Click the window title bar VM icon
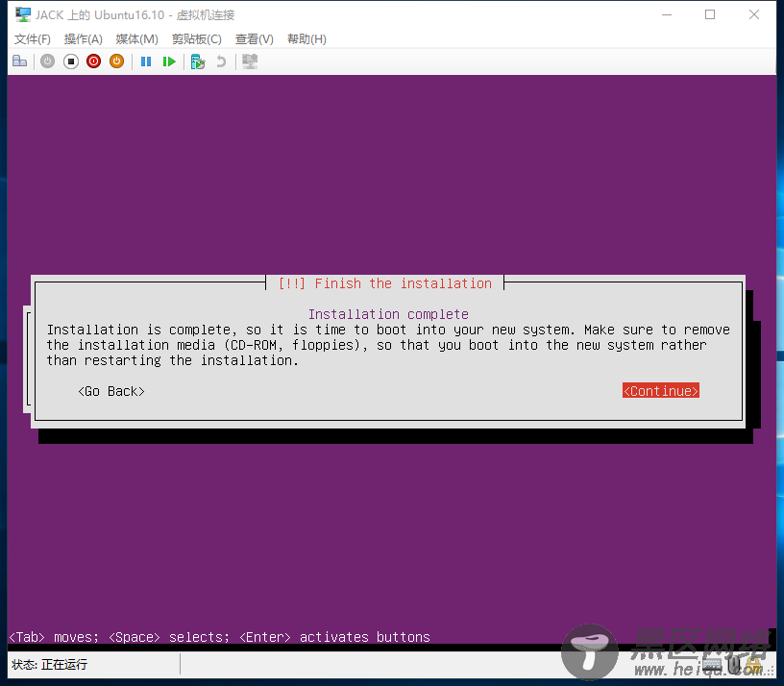 click(x=23, y=14)
